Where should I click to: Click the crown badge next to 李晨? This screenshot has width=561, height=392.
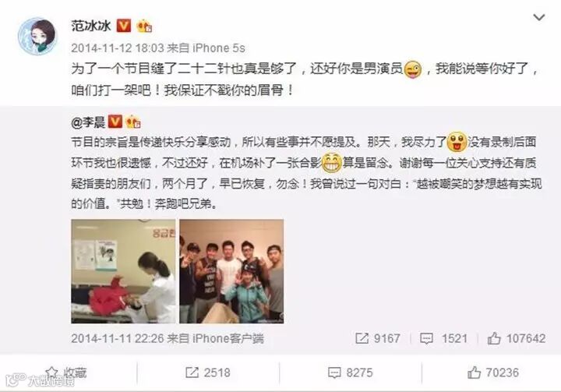(x=132, y=122)
